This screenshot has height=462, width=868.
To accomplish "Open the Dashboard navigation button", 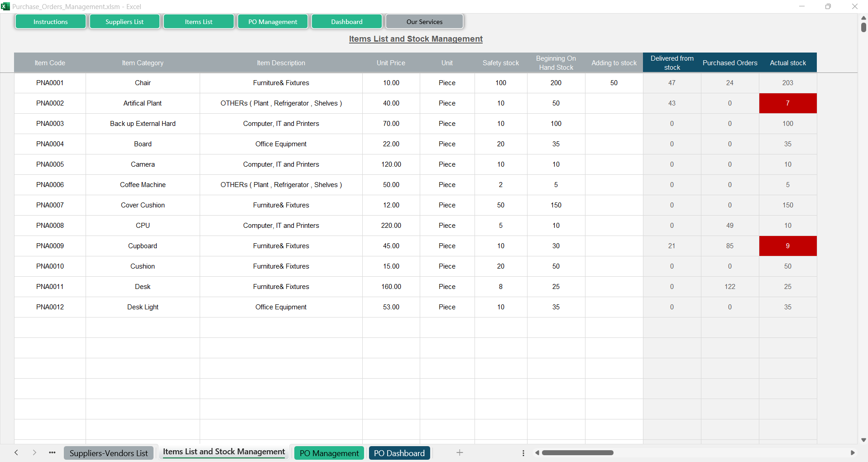I will coord(346,22).
